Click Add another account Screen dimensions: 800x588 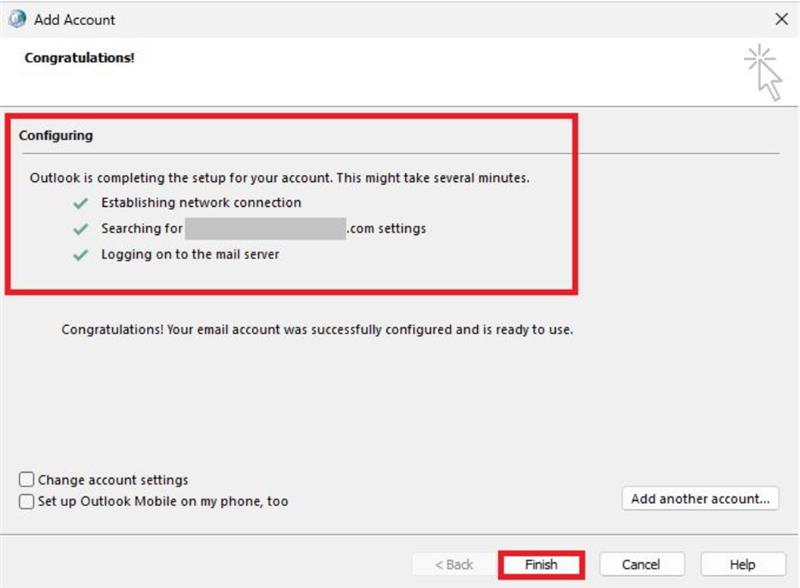pos(700,499)
